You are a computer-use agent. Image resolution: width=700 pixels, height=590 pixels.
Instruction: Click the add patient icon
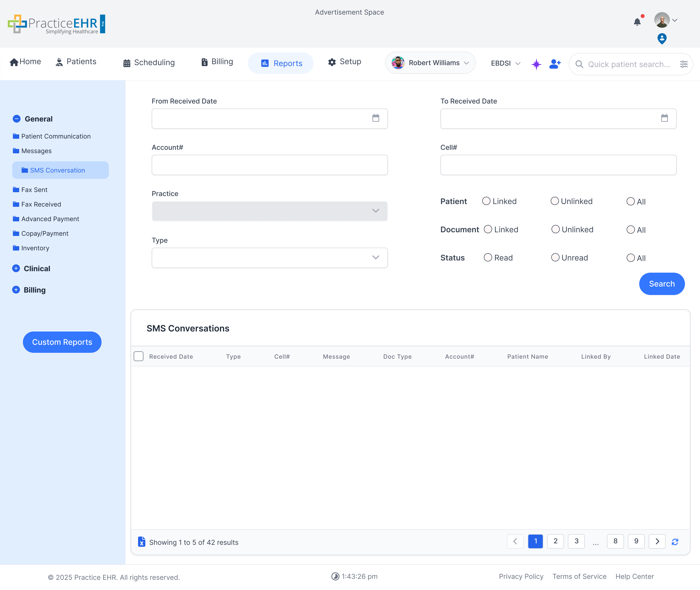[x=555, y=64]
